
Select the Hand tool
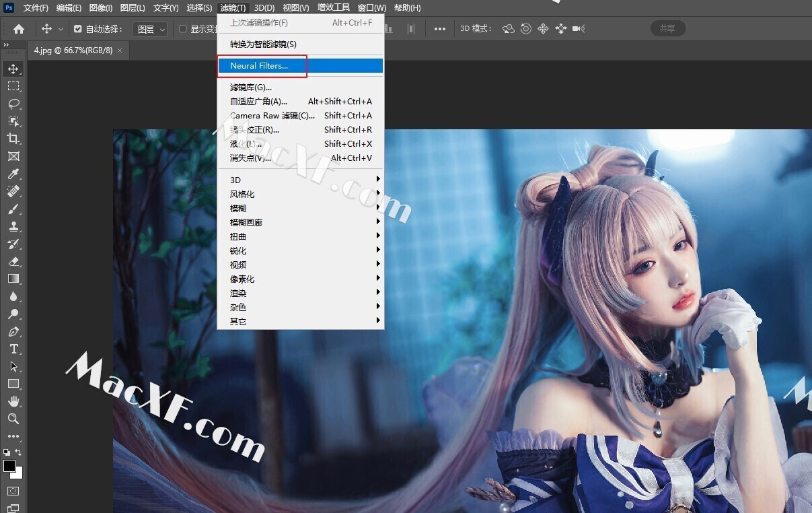(x=13, y=401)
